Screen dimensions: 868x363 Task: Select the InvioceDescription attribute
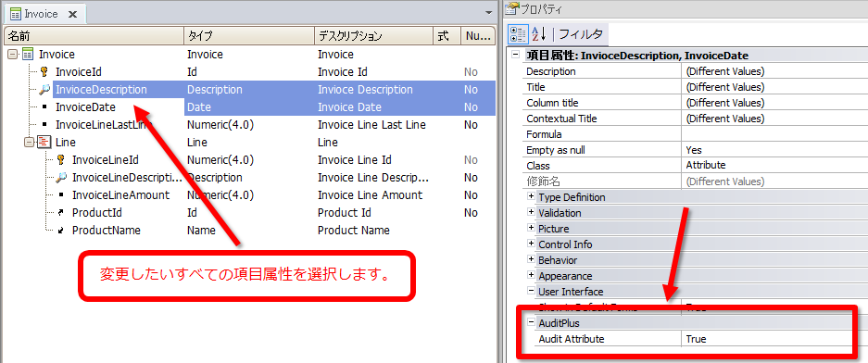point(101,90)
